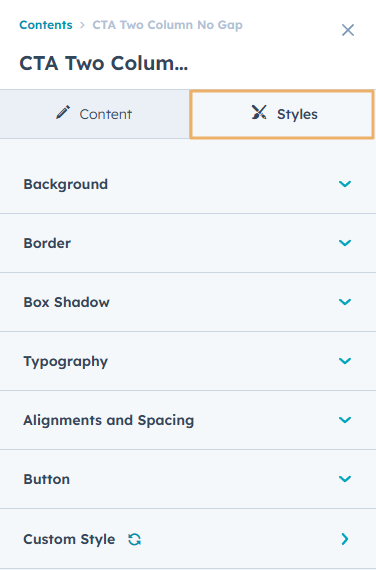Switch to the Content tab
The width and height of the screenshot is (376, 570).
tap(95, 114)
